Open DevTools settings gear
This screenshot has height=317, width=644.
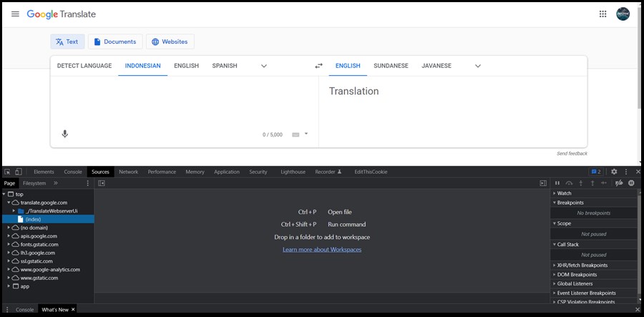tap(613, 172)
